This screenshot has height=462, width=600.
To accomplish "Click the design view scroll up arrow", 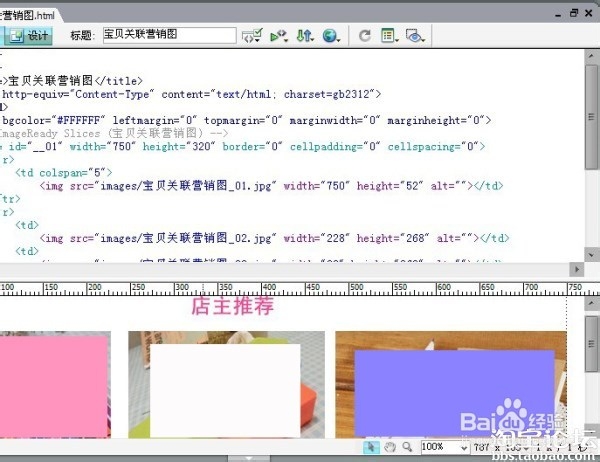I will pos(591,303).
